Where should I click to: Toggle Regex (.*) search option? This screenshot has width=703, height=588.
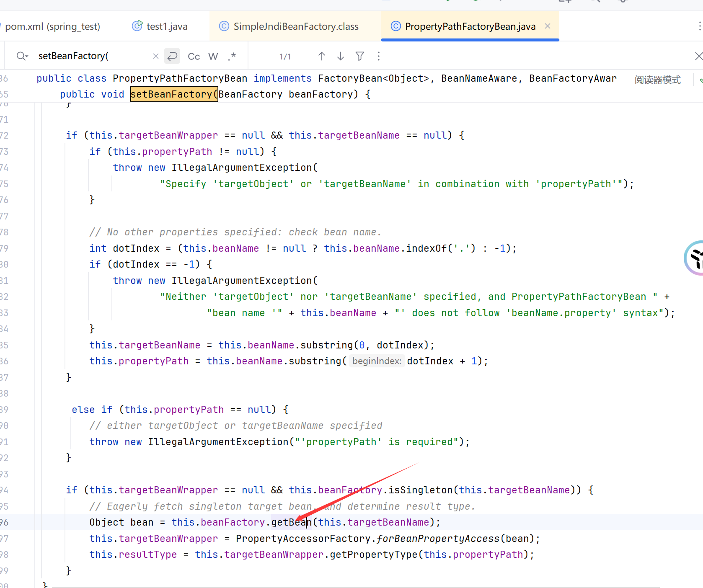[x=232, y=56]
